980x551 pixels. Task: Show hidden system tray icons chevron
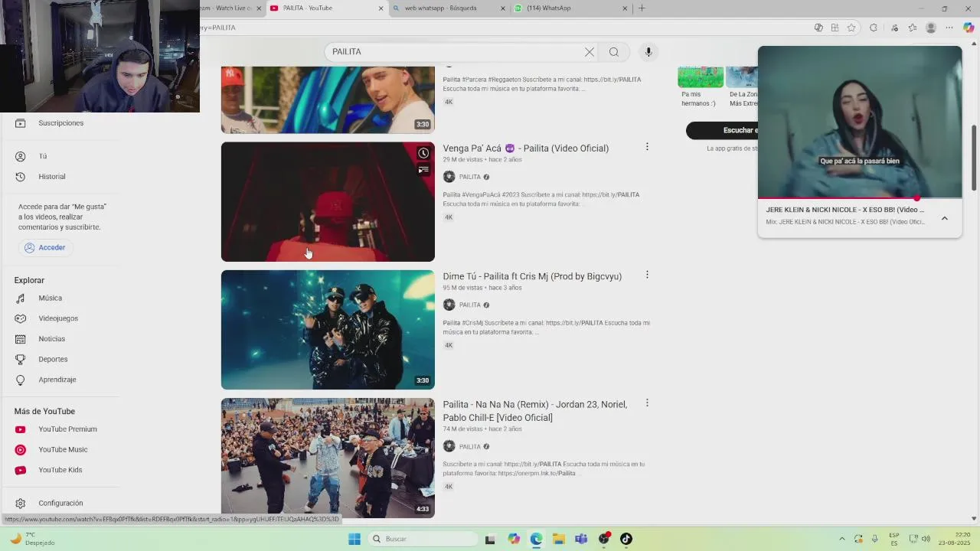pos(842,539)
